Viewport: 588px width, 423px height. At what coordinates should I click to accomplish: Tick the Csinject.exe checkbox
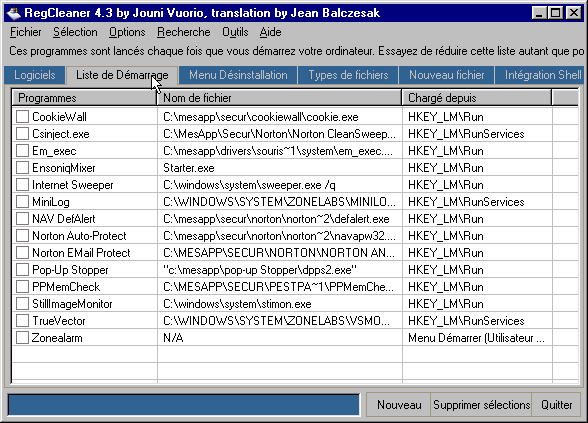tap(22, 134)
